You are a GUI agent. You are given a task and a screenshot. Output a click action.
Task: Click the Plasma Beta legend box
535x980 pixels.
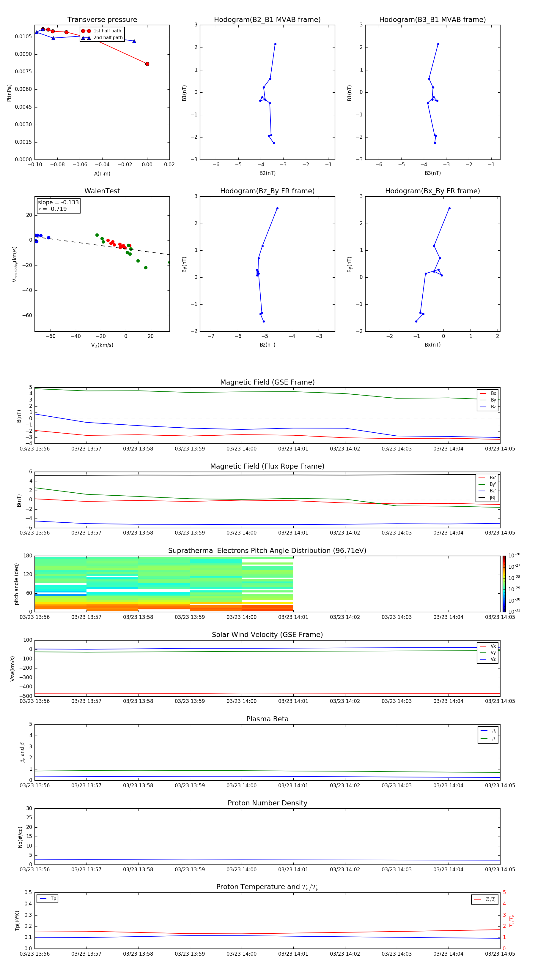pos(488,735)
